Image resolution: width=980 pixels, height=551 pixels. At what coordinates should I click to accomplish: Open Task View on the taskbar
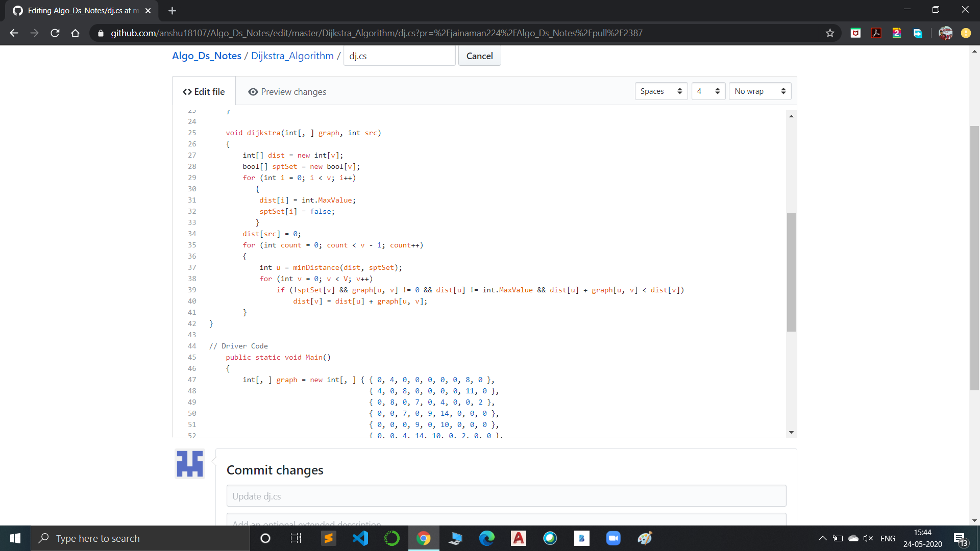296,538
